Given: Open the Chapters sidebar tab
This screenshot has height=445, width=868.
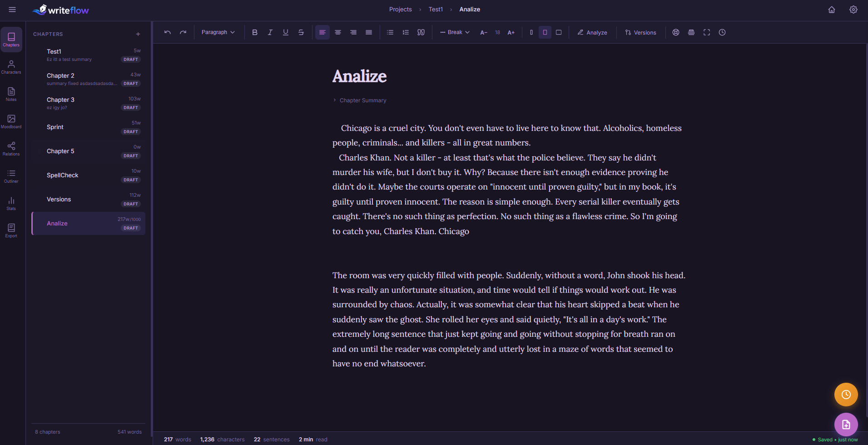Looking at the screenshot, I should click(x=11, y=40).
